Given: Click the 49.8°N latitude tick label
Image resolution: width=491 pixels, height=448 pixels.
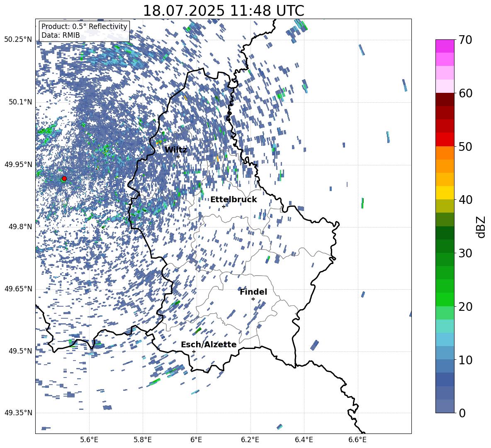Looking at the screenshot, I should [x=20, y=227].
